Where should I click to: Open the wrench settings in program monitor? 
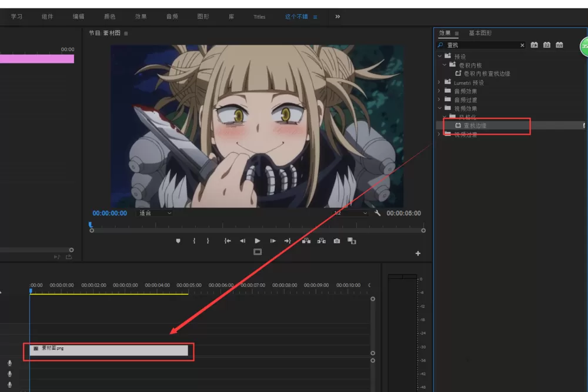tap(377, 213)
